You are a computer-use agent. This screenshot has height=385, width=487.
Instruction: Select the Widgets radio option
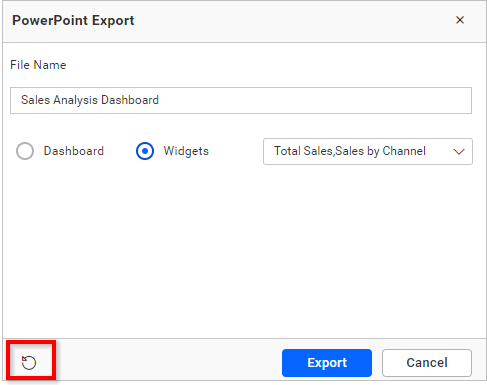click(x=145, y=151)
